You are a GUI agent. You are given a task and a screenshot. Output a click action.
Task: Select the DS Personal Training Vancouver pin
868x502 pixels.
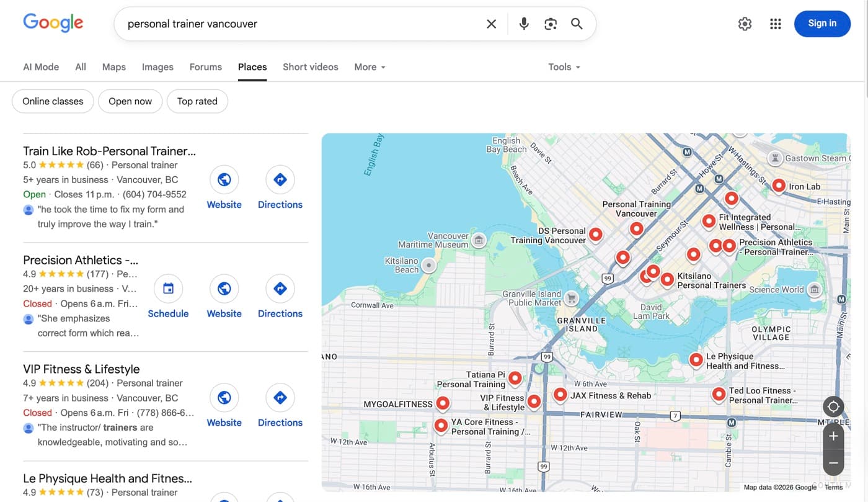pyautogui.click(x=595, y=235)
